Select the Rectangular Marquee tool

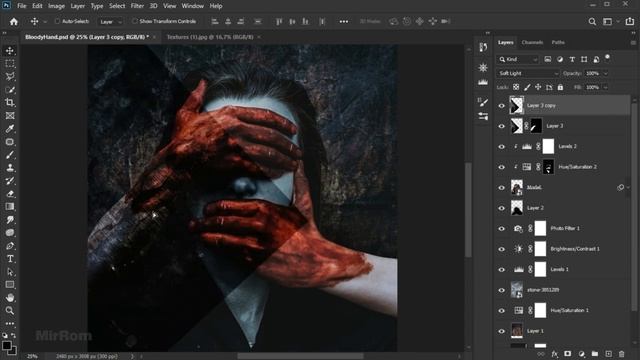pyautogui.click(x=10, y=64)
